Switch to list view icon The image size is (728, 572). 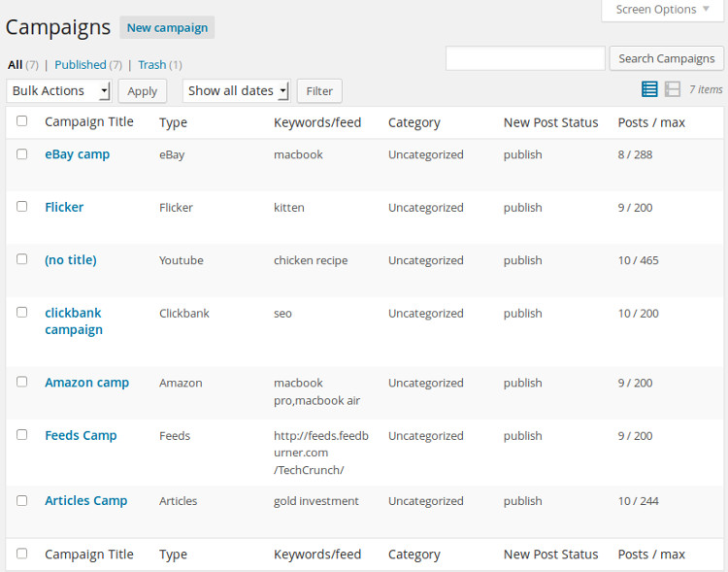click(x=649, y=89)
